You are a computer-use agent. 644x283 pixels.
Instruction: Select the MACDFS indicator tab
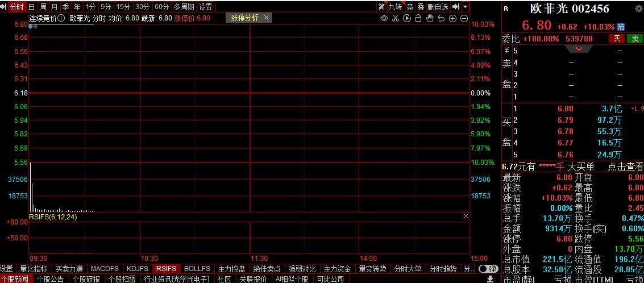105,268
